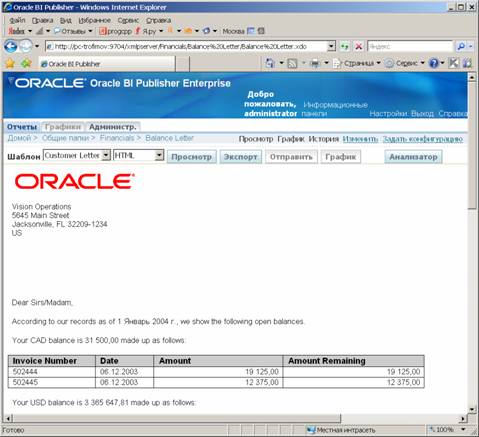This screenshot has height=437, width=479.
Task: Click the address bar URL field
Action: tap(187, 46)
